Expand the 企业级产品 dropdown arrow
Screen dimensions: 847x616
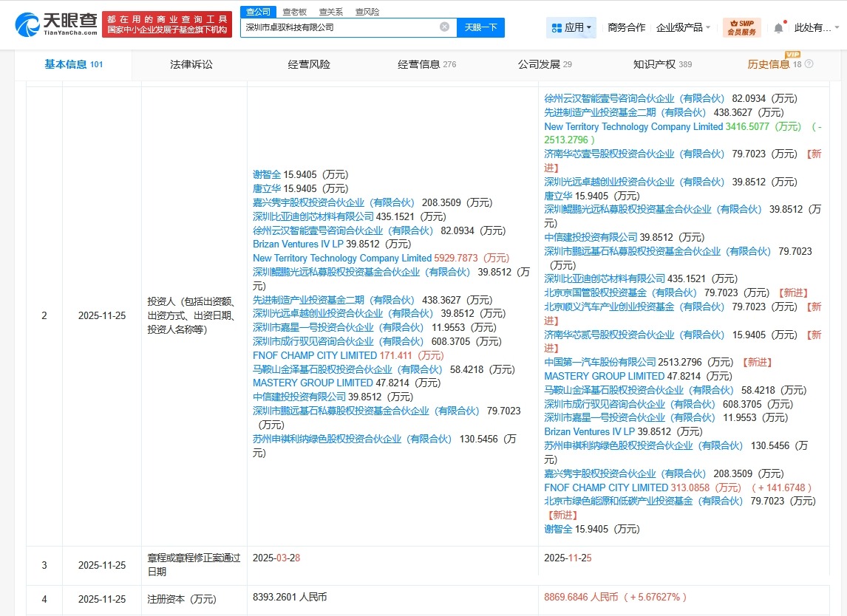[710, 27]
